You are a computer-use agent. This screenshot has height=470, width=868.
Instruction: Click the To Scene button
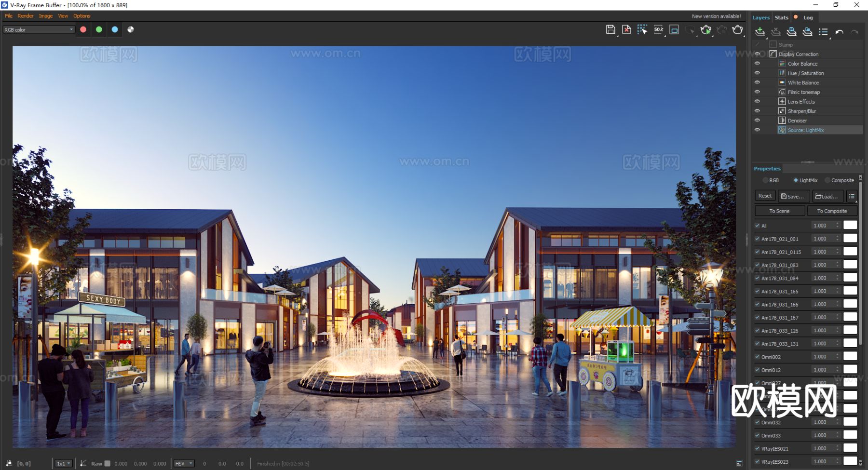tap(780, 211)
